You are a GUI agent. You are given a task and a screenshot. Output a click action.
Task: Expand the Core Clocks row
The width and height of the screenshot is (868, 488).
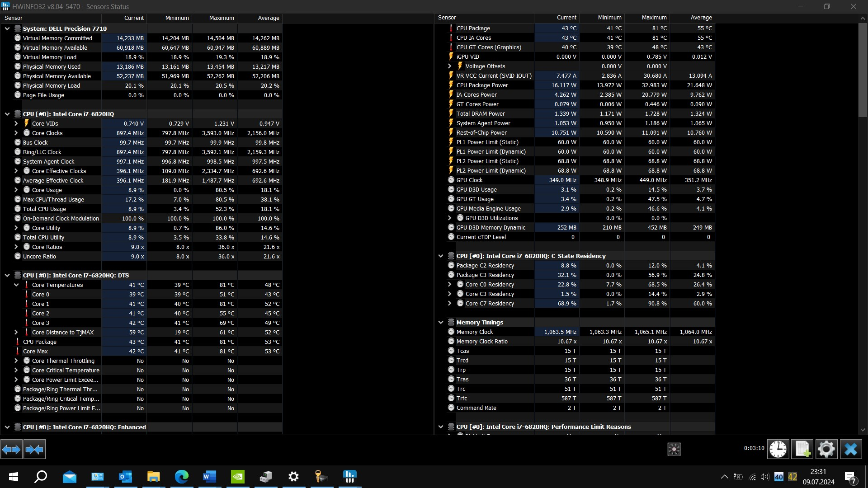click(x=16, y=133)
